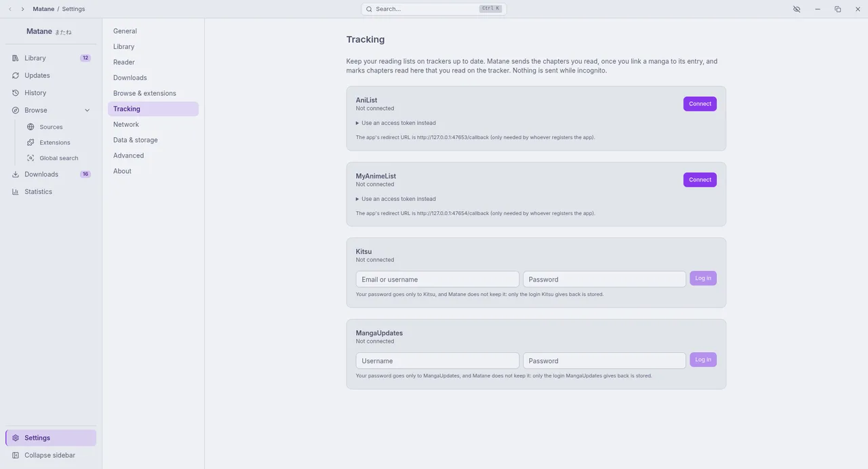Click AniList redirect URL text

tap(475, 137)
